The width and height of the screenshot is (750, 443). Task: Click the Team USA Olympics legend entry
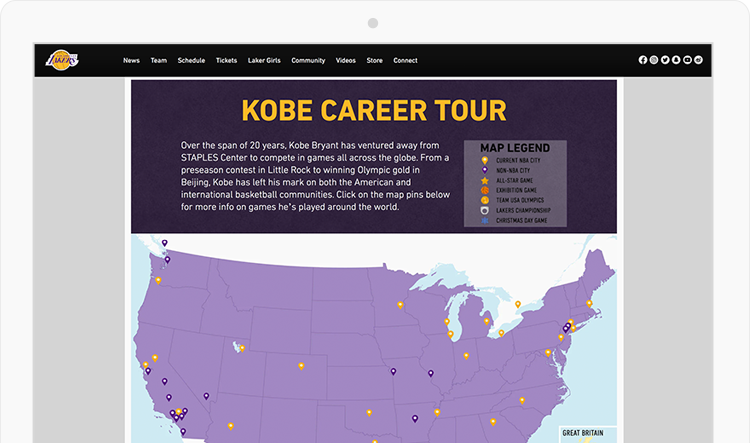(x=512, y=200)
